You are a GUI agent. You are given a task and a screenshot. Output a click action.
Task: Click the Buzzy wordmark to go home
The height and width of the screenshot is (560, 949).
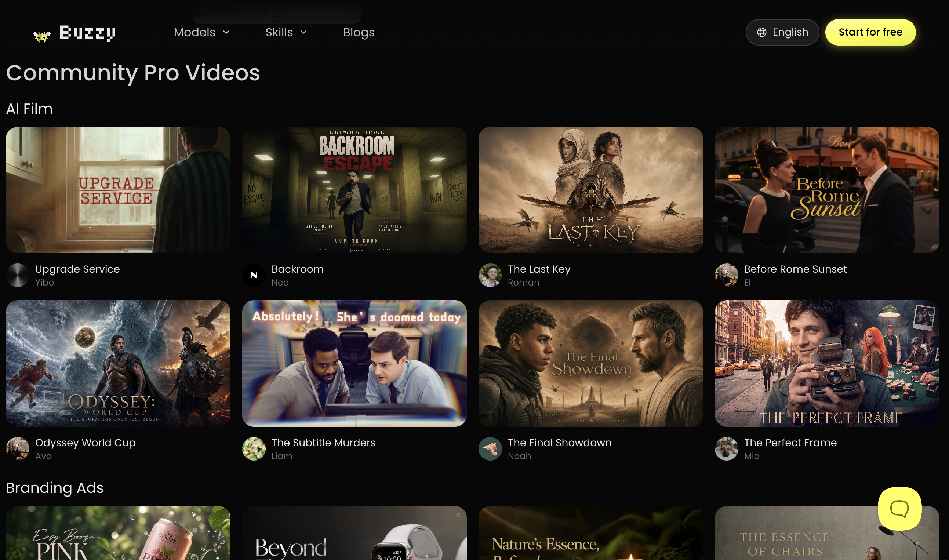coord(88,33)
